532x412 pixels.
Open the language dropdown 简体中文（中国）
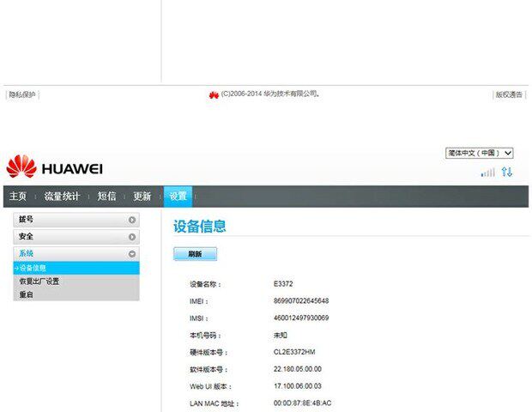(x=479, y=153)
